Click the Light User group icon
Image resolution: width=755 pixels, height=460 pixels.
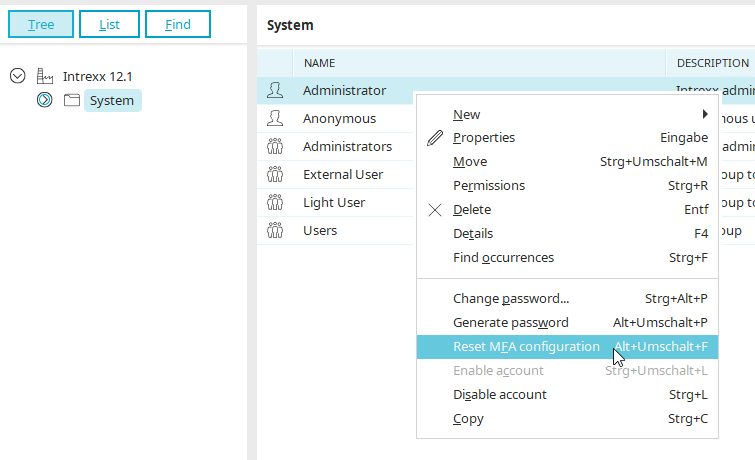tap(276, 203)
